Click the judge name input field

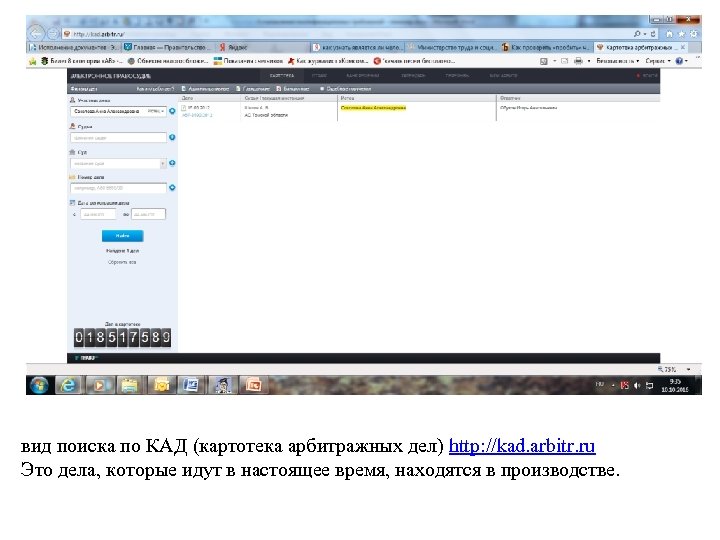click(118, 138)
